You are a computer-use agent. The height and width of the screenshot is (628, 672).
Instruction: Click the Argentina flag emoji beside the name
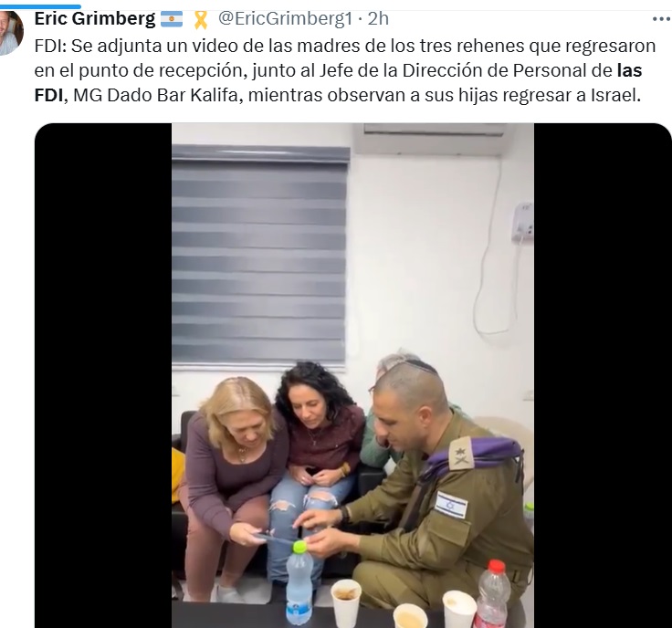coord(172,19)
